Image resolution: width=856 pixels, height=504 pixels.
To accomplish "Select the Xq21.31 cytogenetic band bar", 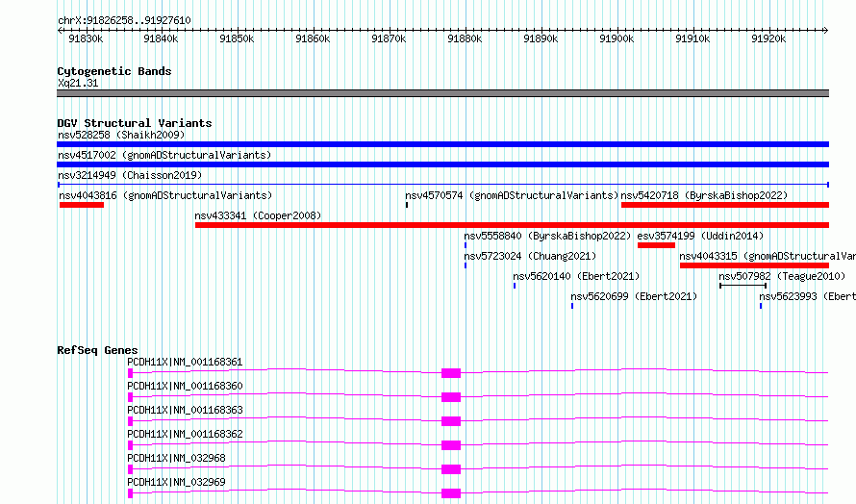I will coord(442,93).
